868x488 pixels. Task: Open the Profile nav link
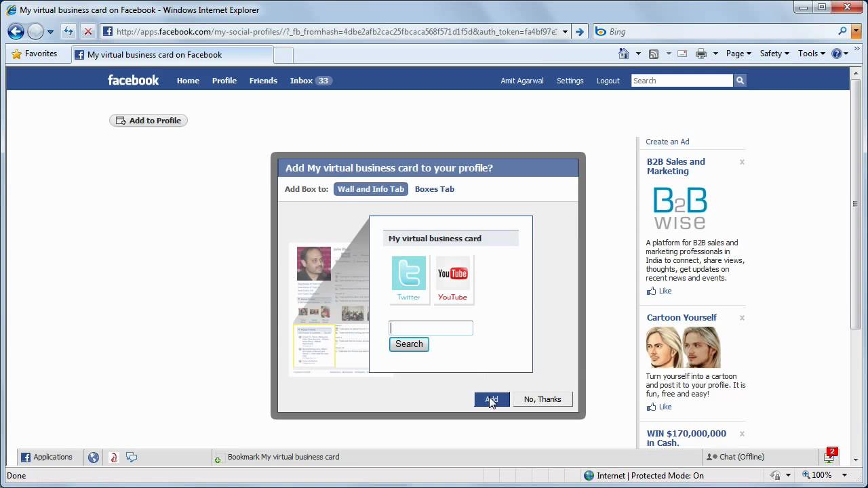[224, 81]
